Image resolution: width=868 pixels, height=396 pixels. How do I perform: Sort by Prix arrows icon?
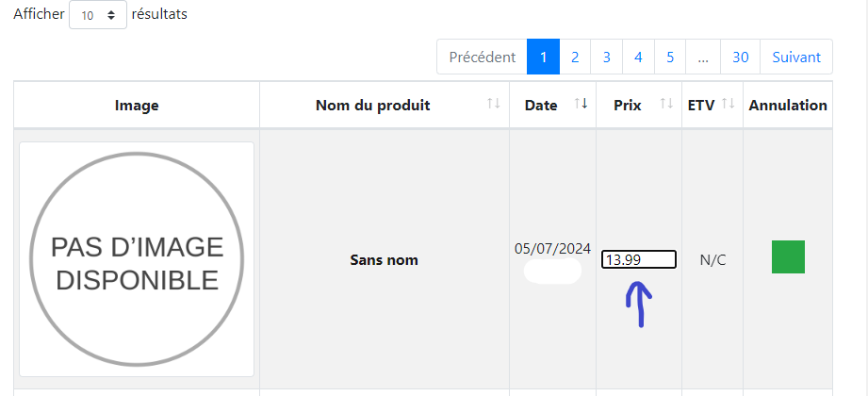(x=666, y=104)
